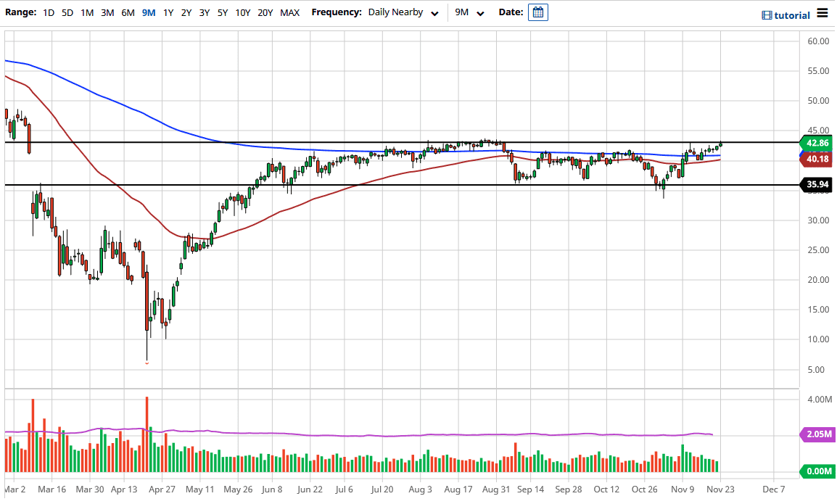Viewport: 837px width, 504px height.
Task: Enable the 3M range view
Action: click(107, 12)
